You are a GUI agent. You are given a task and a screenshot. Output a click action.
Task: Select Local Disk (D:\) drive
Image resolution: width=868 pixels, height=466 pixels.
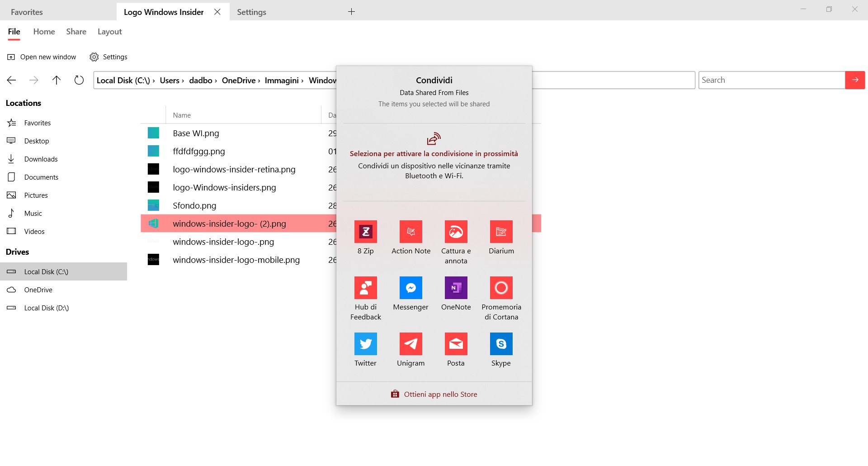[63, 308]
